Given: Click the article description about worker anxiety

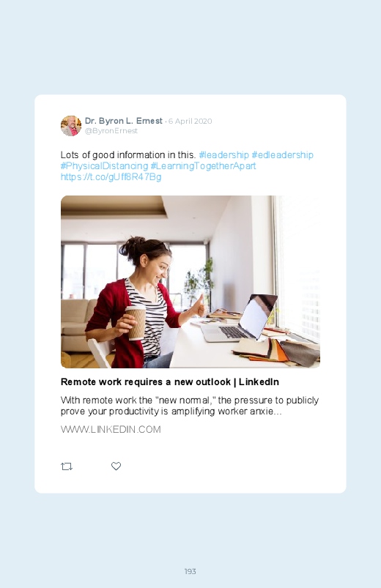Looking at the screenshot, I should tap(190, 406).
